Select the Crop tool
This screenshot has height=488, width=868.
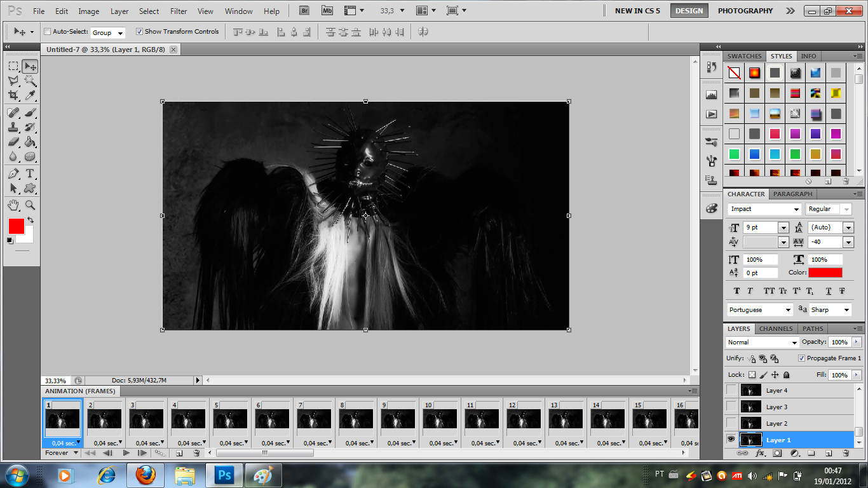13,96
